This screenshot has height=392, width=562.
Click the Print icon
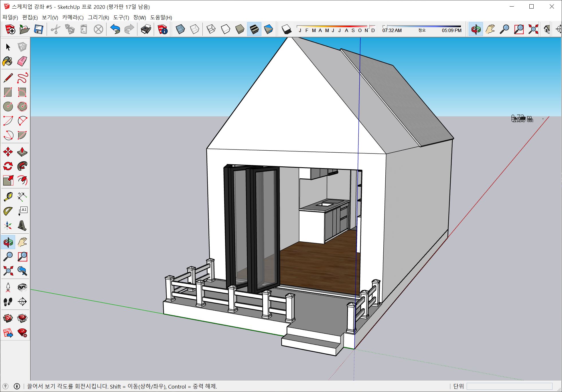pyautogui.click(x=146, y=29)
